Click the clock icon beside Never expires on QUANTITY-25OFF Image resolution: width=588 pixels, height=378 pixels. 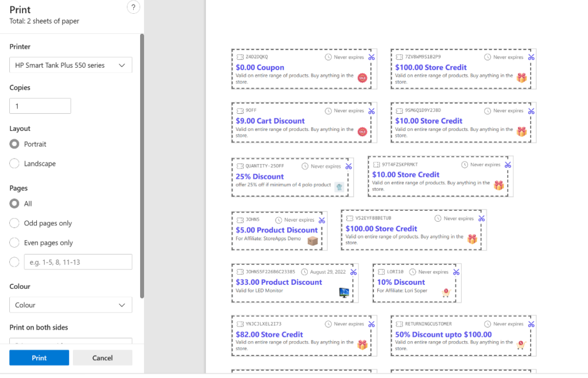point(305,166)
